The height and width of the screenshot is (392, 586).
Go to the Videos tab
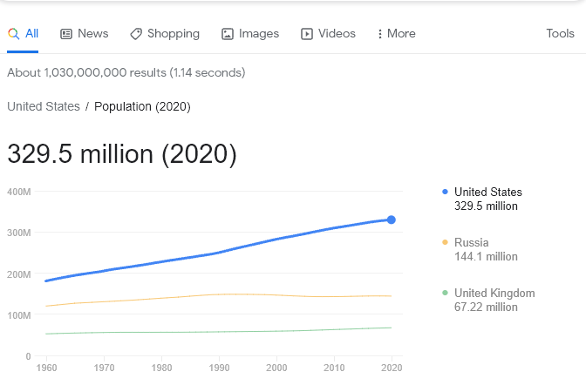click(328, 34)
